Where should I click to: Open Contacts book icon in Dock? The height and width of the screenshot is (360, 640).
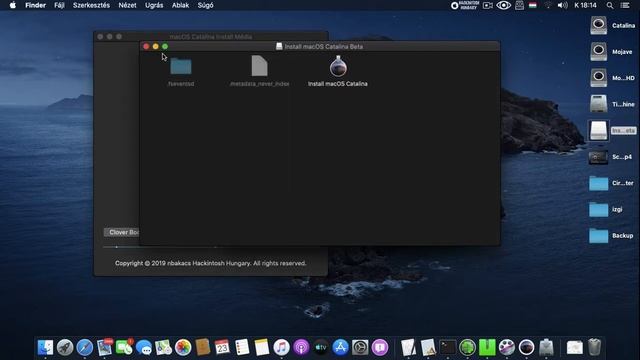pyautogui.click(x=202, y=347)
